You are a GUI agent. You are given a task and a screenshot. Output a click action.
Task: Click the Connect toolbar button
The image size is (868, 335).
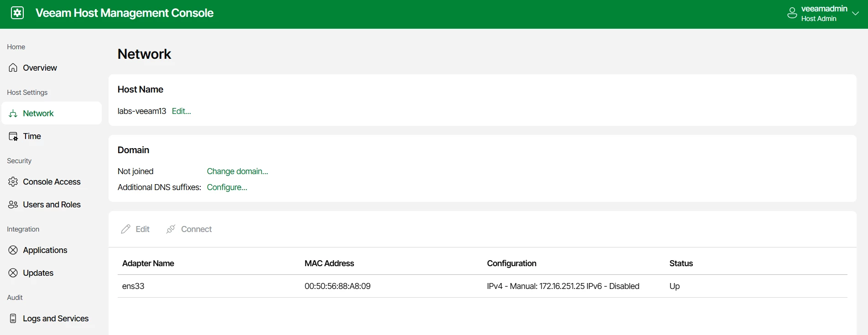click(189, 229)
